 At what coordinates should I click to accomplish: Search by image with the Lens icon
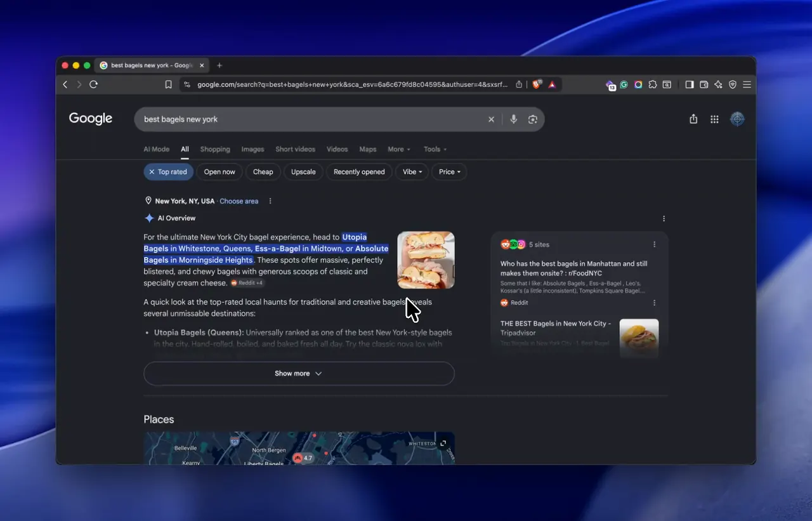coord(533,119)
